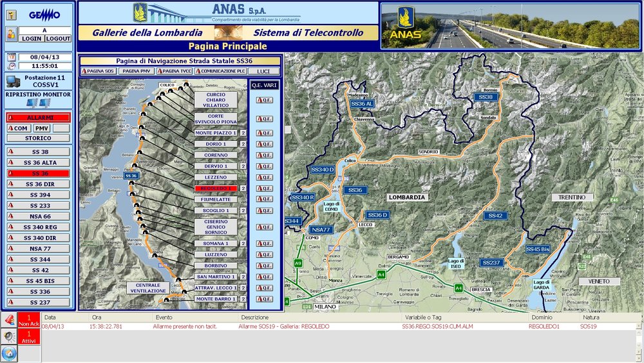This screenshot has height=363, width=644.
Task: Select road NSA 66 in sidebar
Action: click(x=38, y=216)
